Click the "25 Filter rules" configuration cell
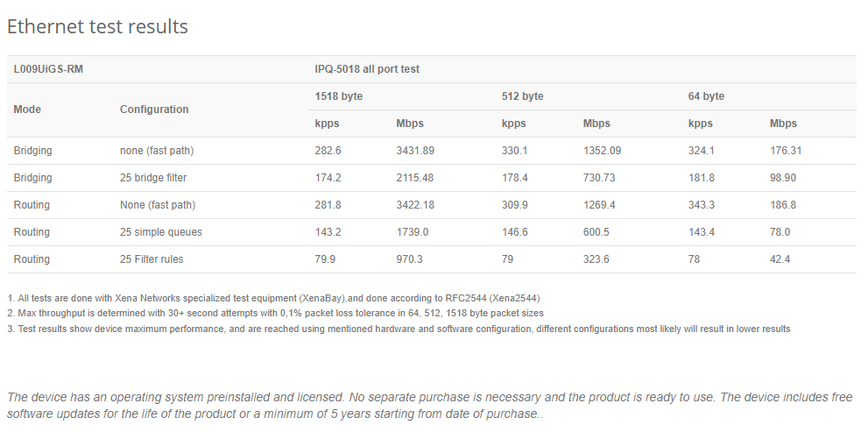The width and height of the screenshot is (868, 432). 152,259
